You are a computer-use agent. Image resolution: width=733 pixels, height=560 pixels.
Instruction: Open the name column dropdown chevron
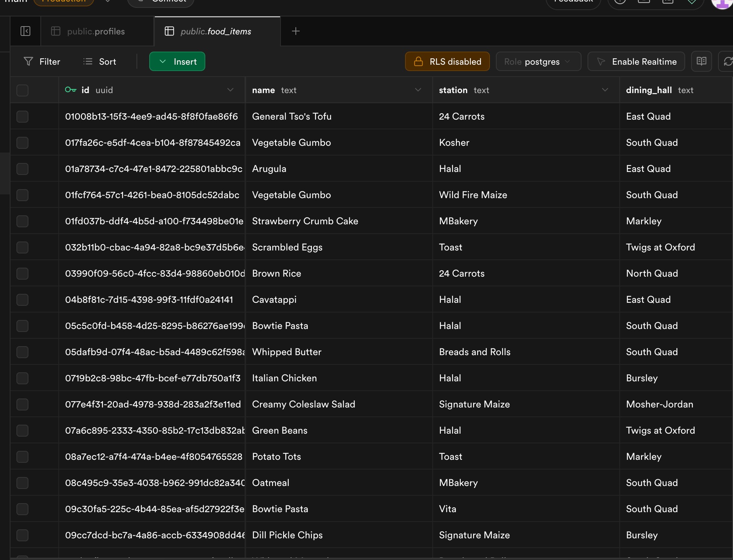click(x=418, y=90)
